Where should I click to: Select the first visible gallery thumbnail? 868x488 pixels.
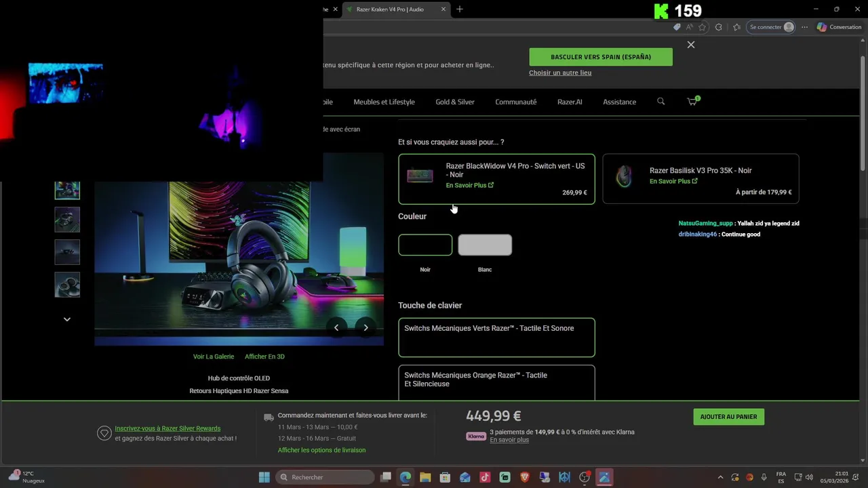point(67,190)
